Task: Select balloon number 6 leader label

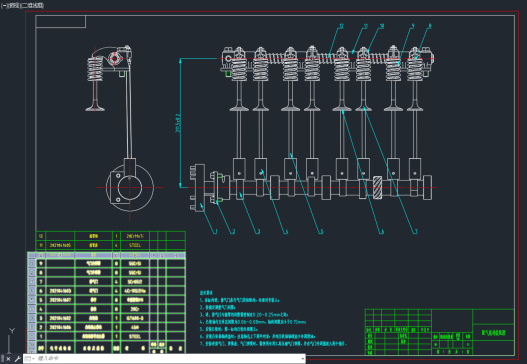Action: (x=381, y=232)
